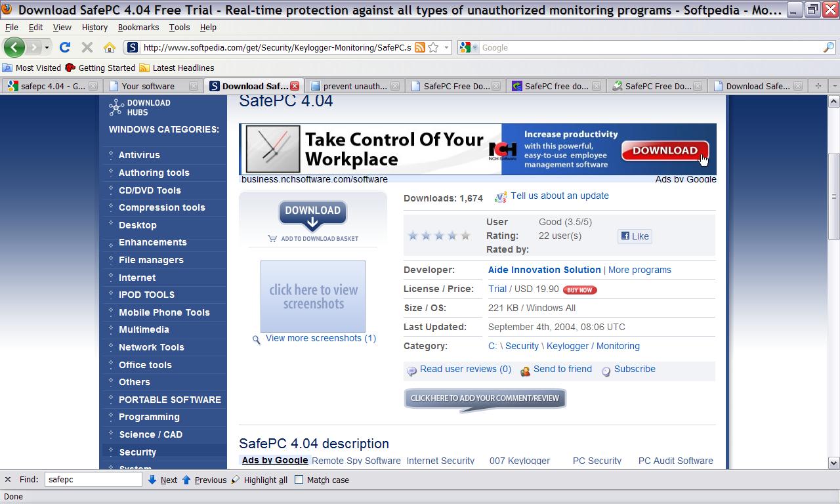Enable the Match case checkbox
The width and height of the screenshot is (840, 504).
point(299,480)
